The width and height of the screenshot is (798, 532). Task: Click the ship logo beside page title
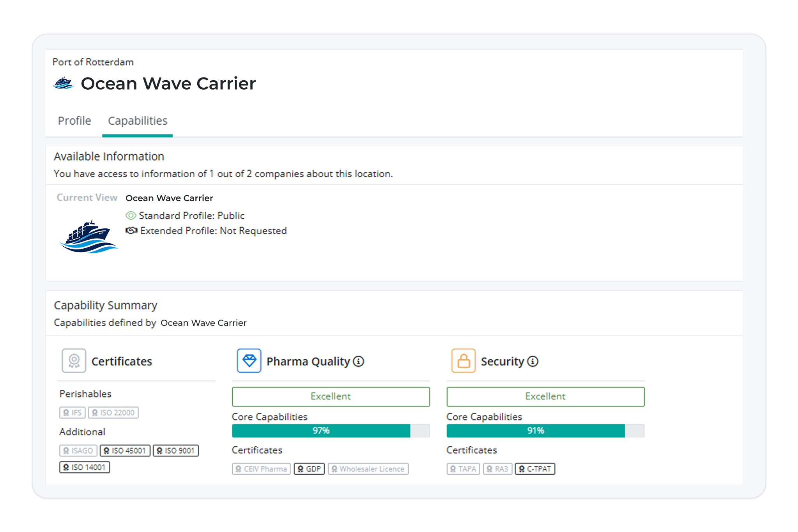coord(63,83)
